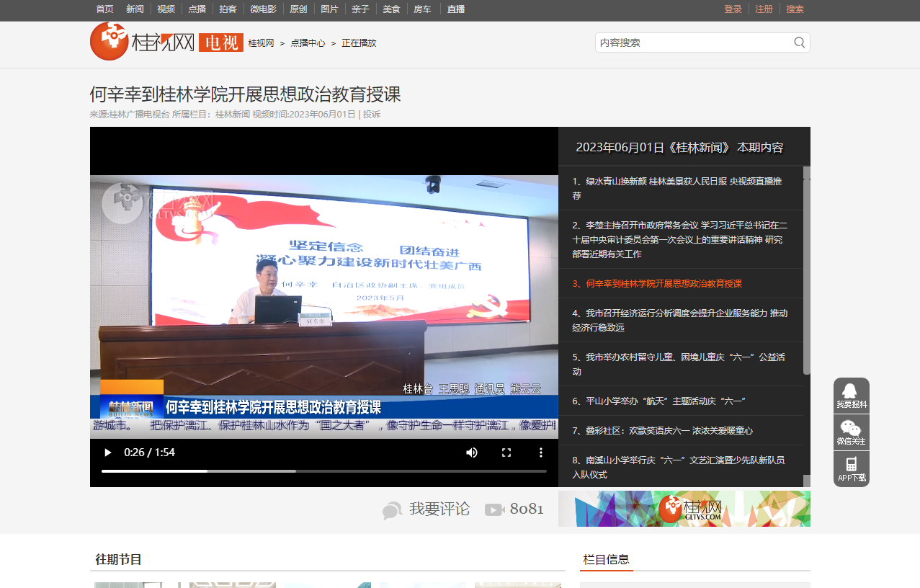Click the play button in video player

tap(108, 453)
